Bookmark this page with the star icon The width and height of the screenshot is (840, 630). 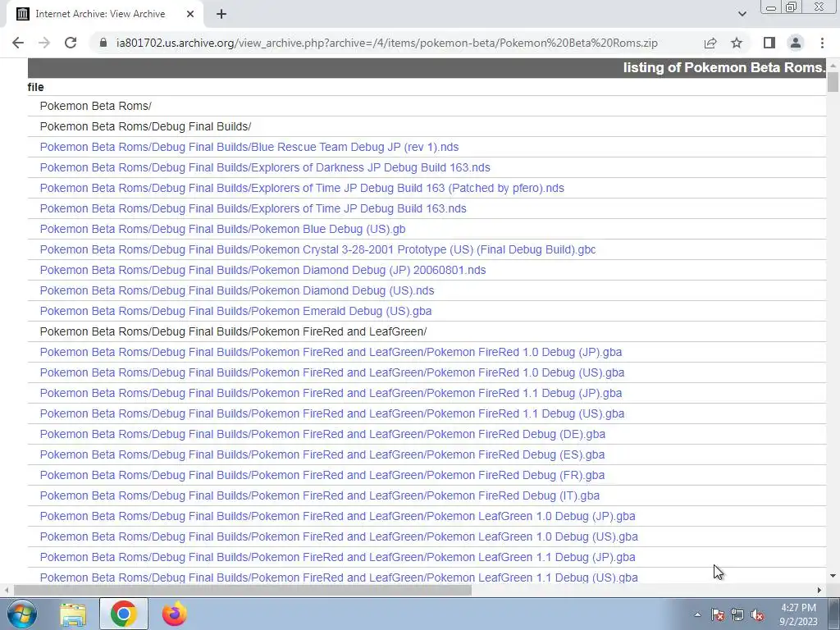click(x=737, y=43)
